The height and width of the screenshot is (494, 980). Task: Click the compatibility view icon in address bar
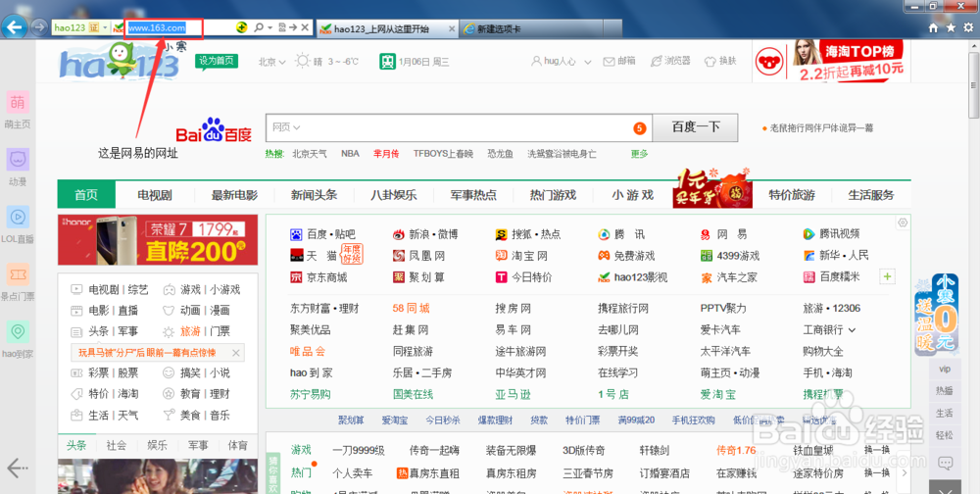click(282, 27)
